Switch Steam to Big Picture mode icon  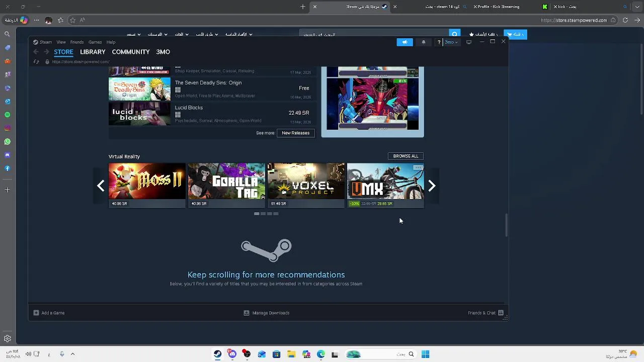click(x=469, y=42)
